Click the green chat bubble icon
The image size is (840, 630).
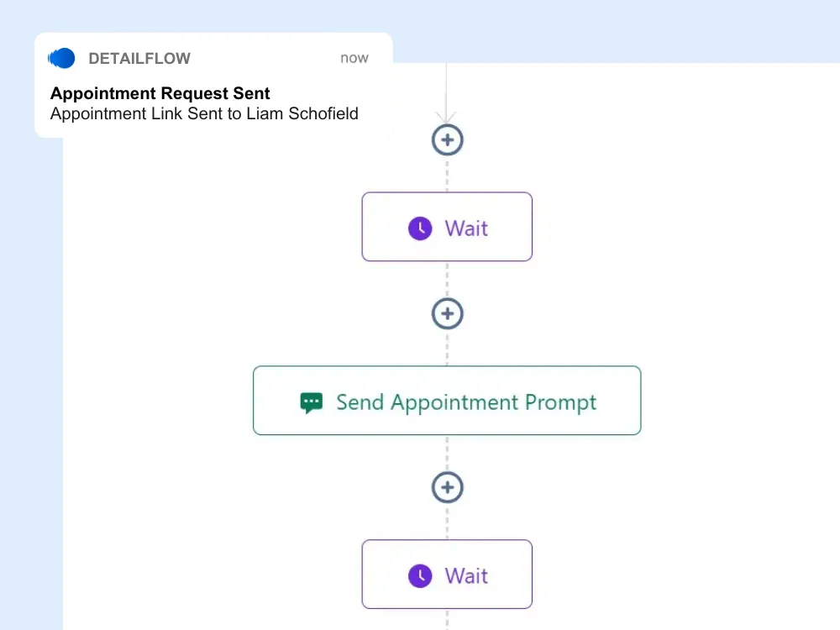(312, 403)
